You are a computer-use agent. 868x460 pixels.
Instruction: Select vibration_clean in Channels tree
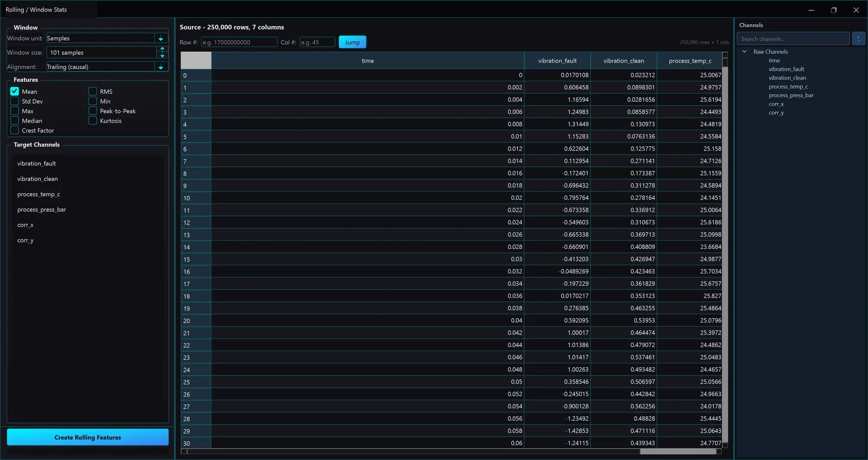click(787, 78)
